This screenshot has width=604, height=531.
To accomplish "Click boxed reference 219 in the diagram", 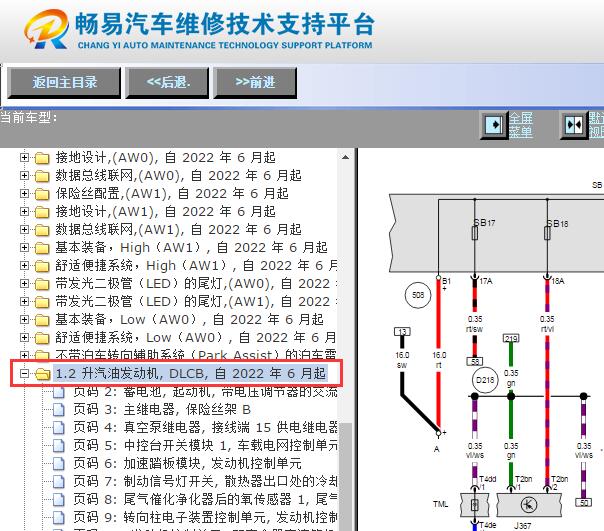I will tap(511, 338).
